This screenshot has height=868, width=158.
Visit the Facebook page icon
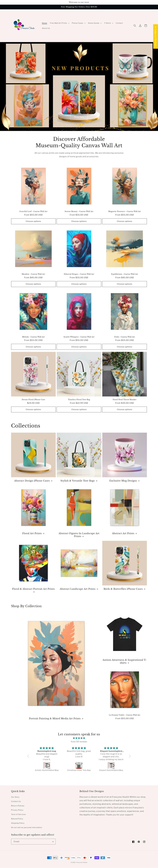pos(133,842)
